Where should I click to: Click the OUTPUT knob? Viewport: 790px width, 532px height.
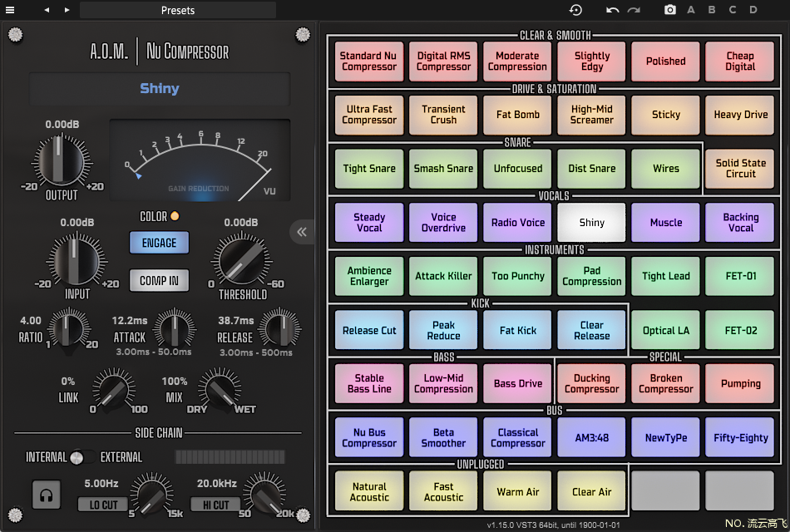tap(62, 160)
